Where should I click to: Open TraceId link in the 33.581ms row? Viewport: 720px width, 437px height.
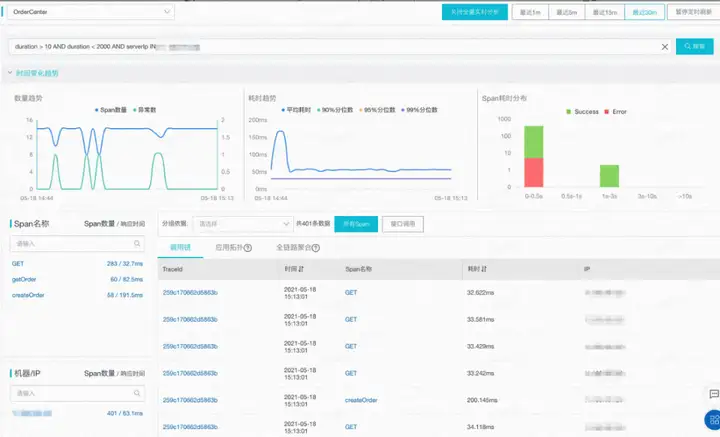pos(190,319)
